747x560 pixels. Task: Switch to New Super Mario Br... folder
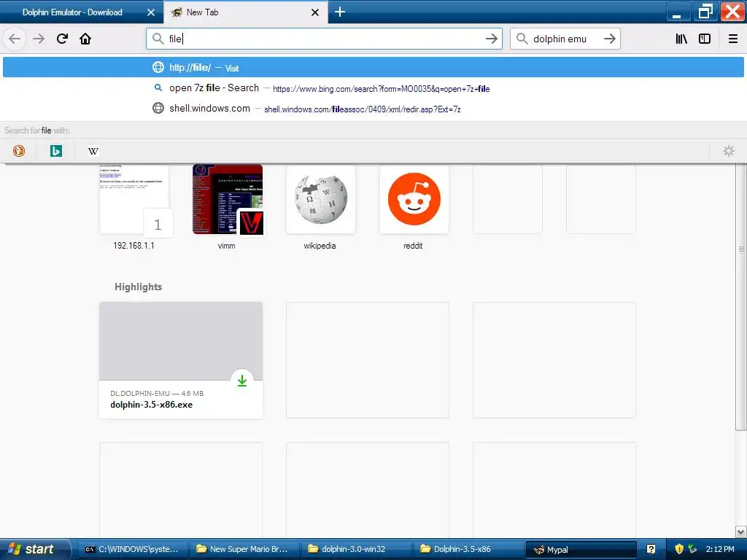[244, 549]
